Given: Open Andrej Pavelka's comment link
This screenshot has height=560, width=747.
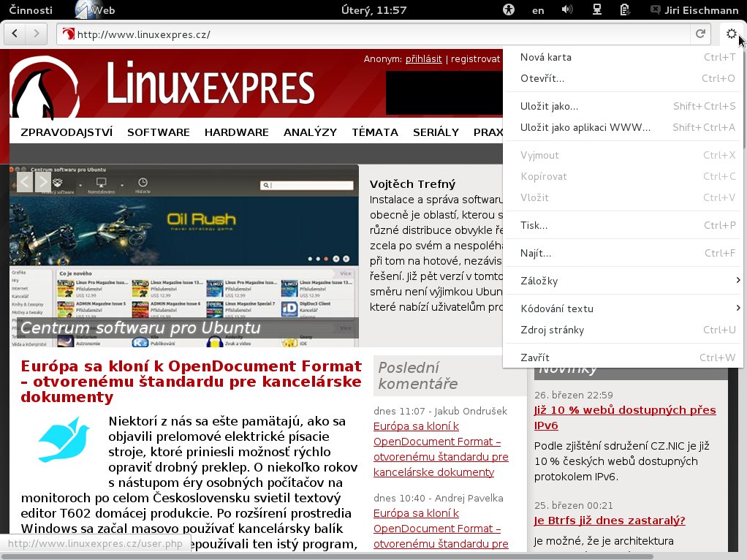Looking at the screenshot, I should click(441, 529).
